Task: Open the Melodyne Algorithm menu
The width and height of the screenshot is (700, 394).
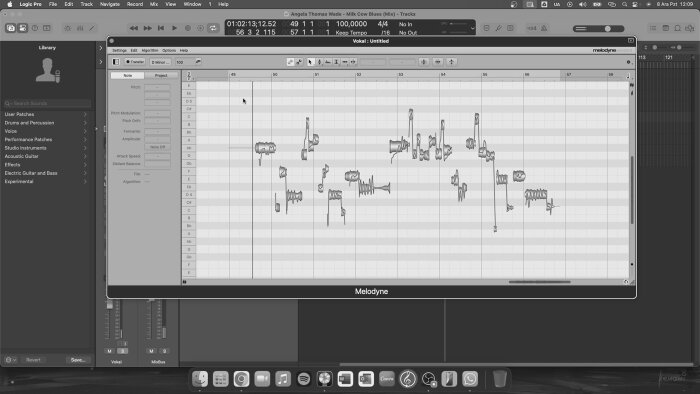Action: tap(150, 50)
